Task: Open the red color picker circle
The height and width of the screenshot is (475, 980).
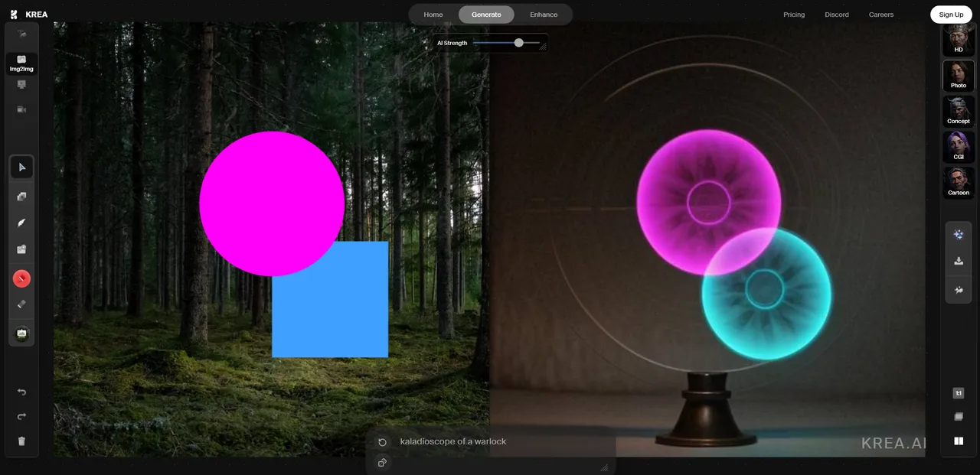Action: (21, 278)
